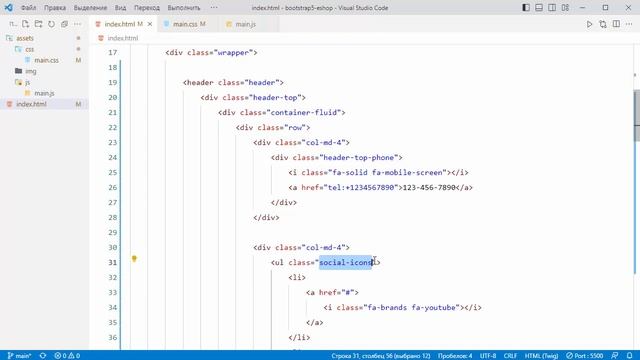Close the index.html tab
This screenshot has height=360, width=640.
click(x=150, y=24)
